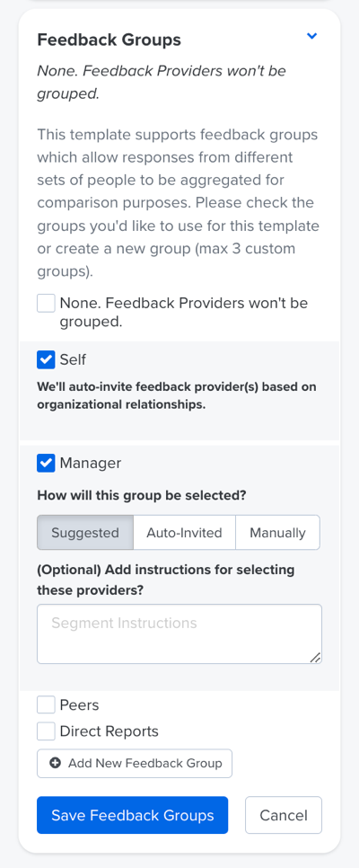Click the Peers label text
Viewport: 359px width, 868px height.
(79, 705)
